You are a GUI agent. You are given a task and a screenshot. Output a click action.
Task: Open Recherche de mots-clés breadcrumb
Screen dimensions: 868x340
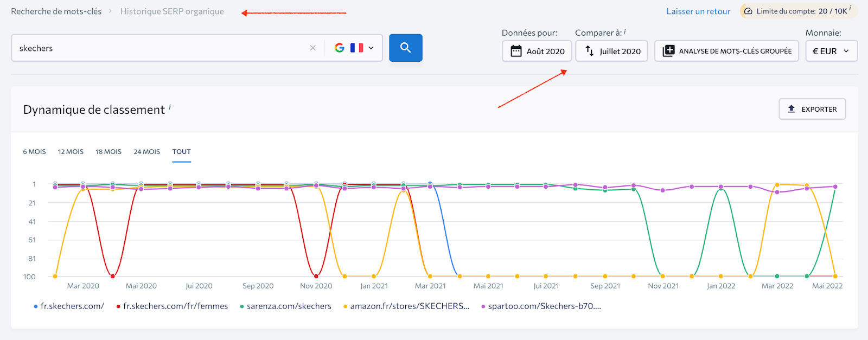(56, 11)
